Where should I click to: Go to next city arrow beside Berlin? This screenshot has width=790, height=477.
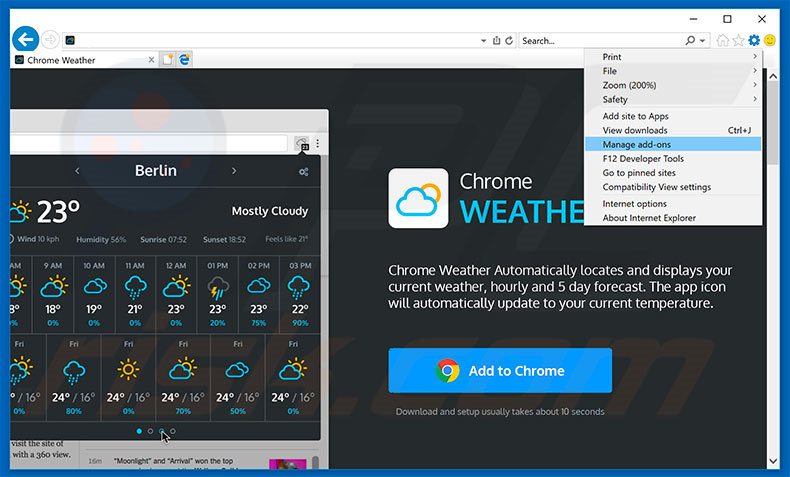pos(234,171)
